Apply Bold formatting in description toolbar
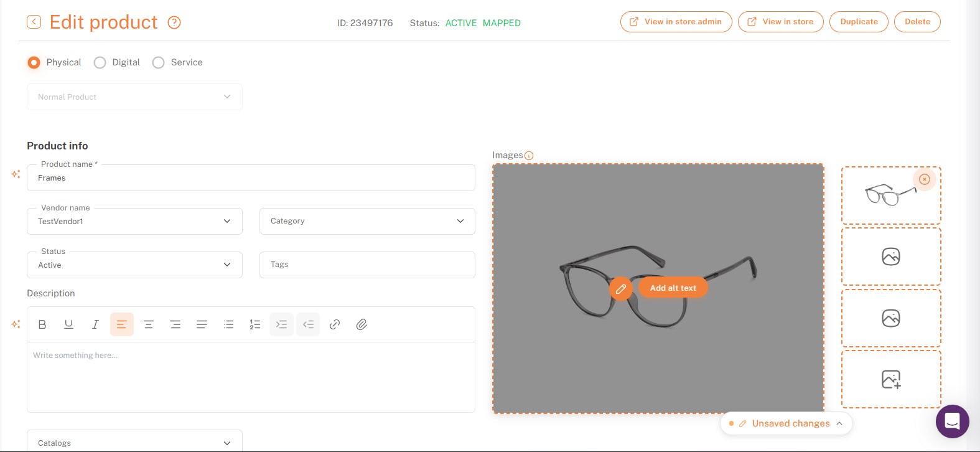 click(42, 324)
